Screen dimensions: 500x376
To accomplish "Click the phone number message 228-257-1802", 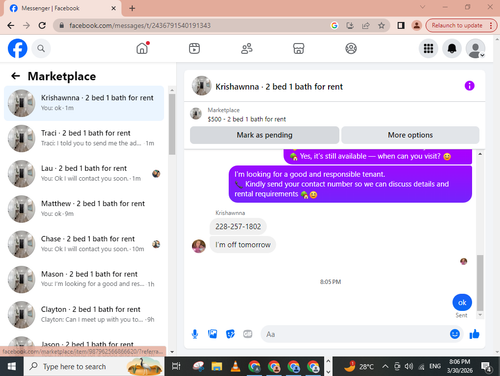I will (238, 227).
